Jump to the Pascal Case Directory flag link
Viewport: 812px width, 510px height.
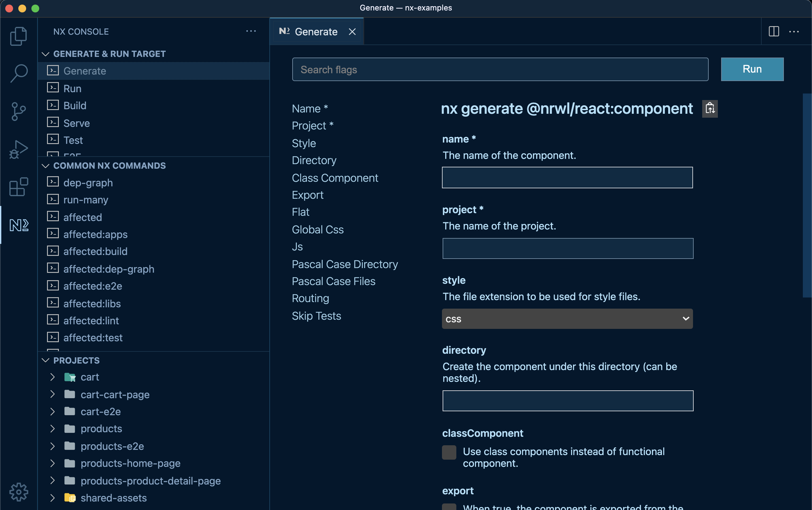point(345,264)
